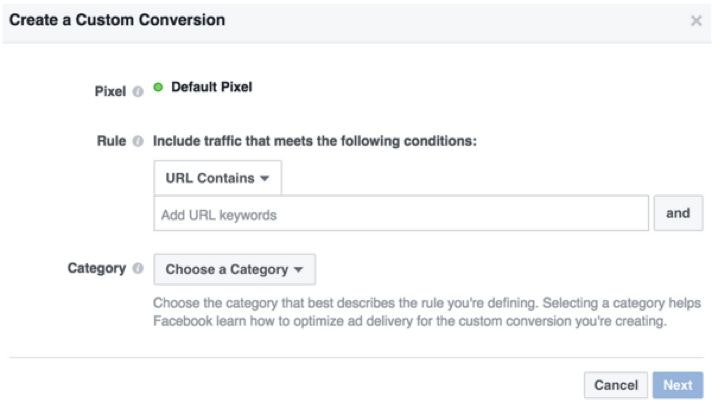Click the info icon next to Pixel

click(137, 92)
